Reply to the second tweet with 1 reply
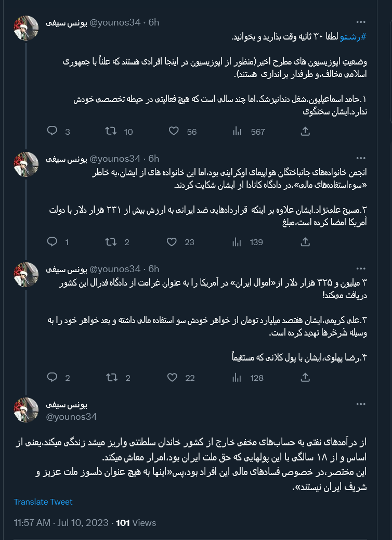This screenshot has width=392, height=540. point(52,241)
